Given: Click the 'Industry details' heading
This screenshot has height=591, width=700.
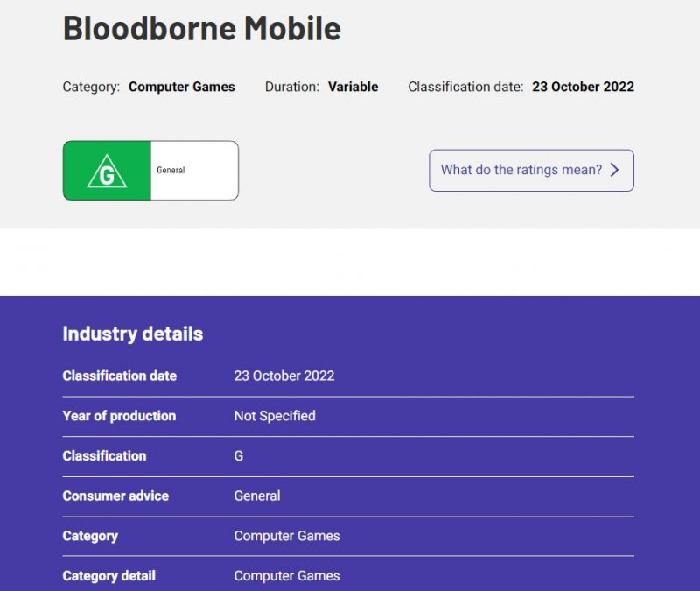Looking at the screenshot, I should [x=133, y=334].
